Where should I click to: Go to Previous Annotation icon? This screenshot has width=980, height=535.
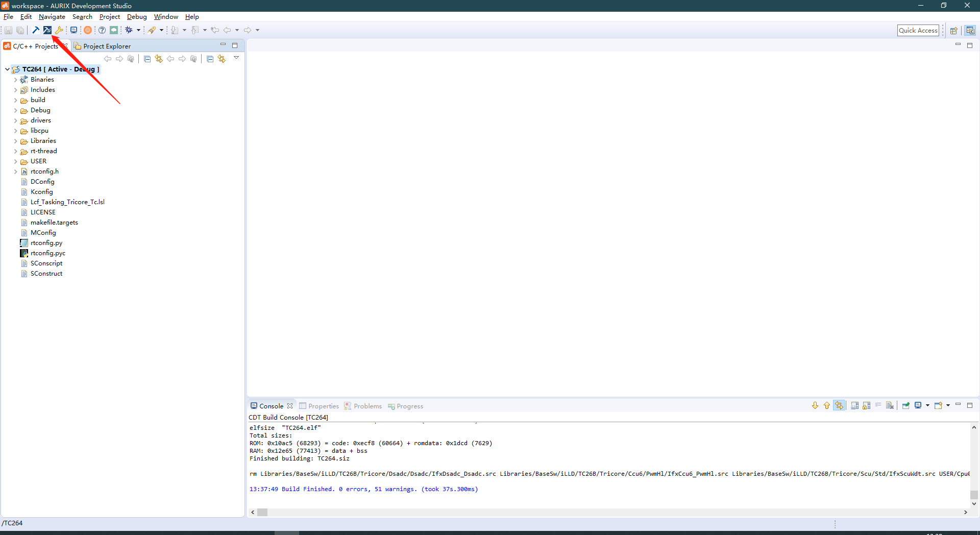(x=195, y=30)
